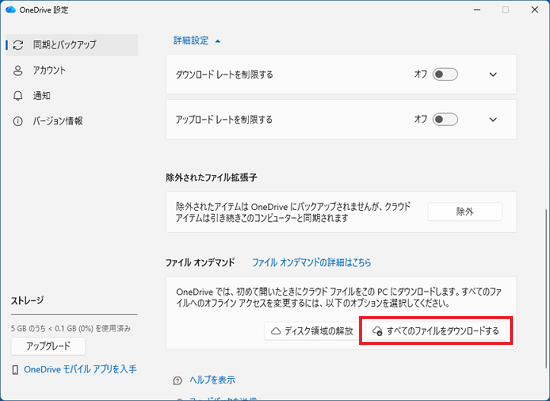The image size is (550, 401).
Task: Click the アップグレード button
Action: 48,346
